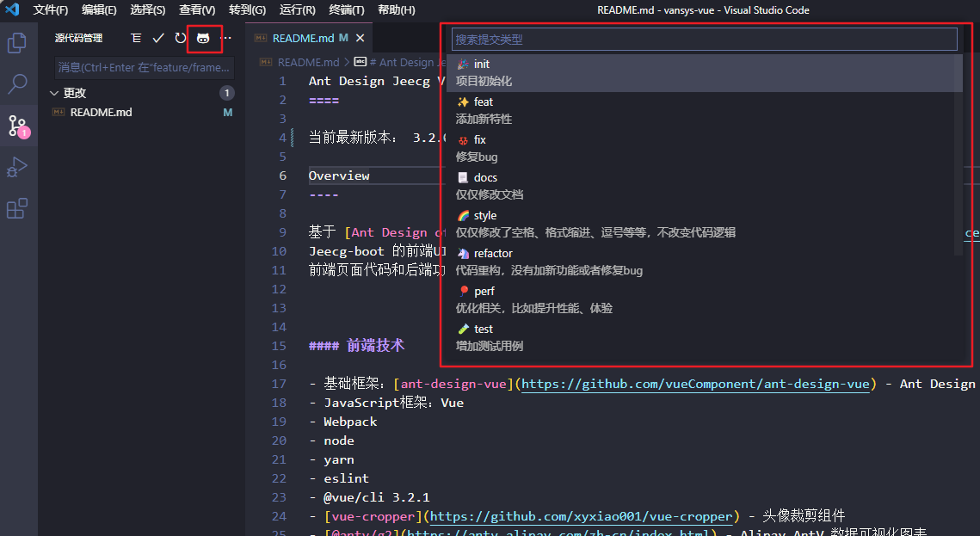Collapse the 更改 changes section

coord(55,93)
